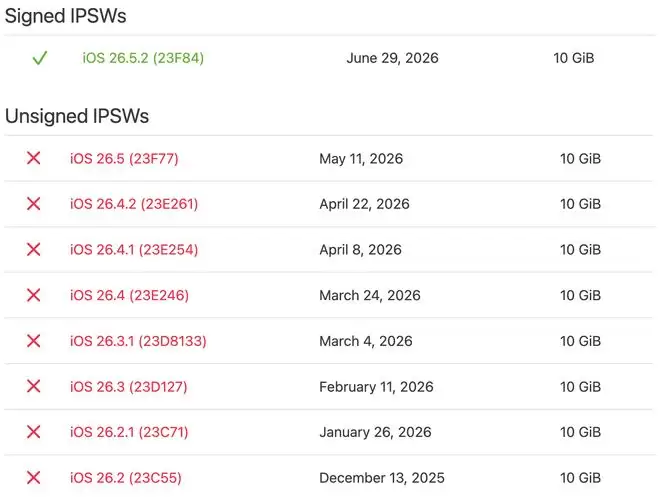Open the iOS 26.5 (23F77) firmware link

(124, 159)
